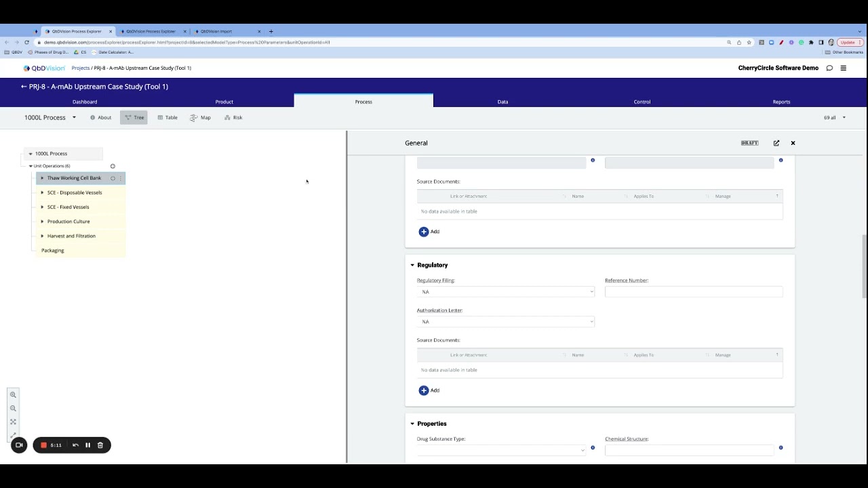The width and height of the screenshot is (868, 488).
Task: Click the browser profile avatar
Action: coord(831,42)
